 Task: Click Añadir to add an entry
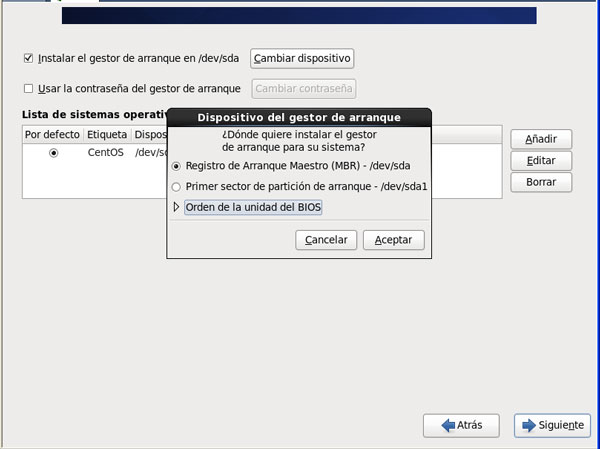(x=541, y=139)
